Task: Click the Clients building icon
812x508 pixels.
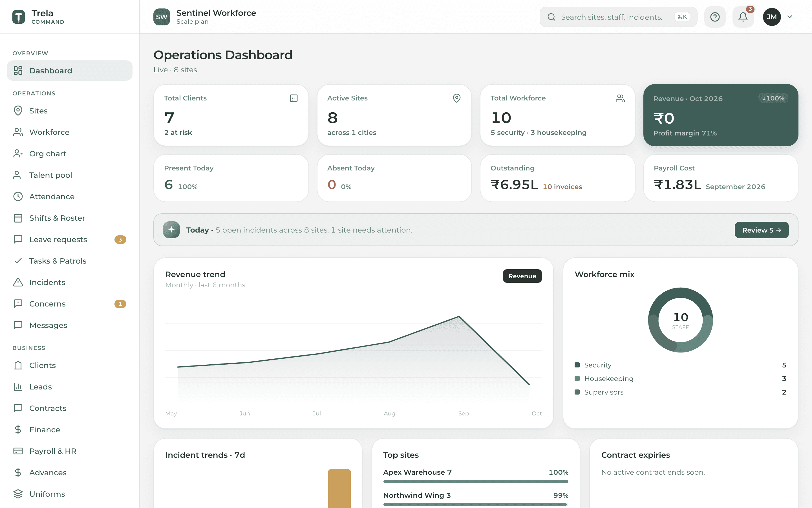Action: click(x=18, y=365)
